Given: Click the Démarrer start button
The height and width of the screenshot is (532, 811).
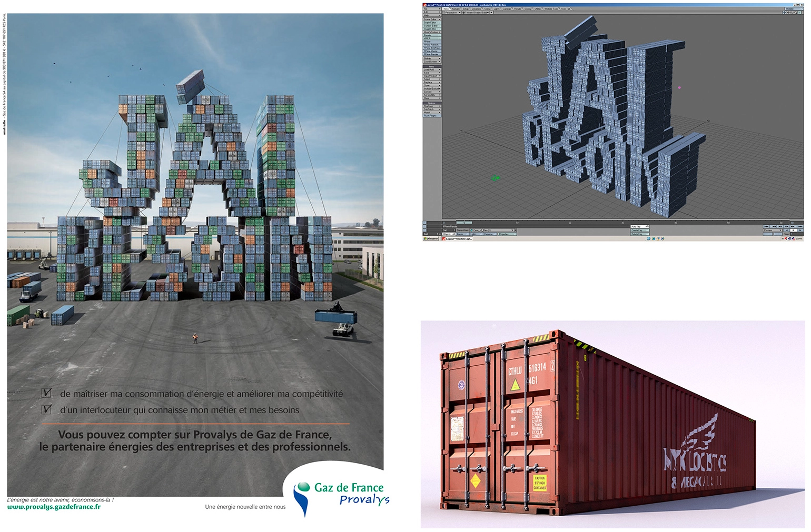Looking at the screenshot, I should click(431, 238).
